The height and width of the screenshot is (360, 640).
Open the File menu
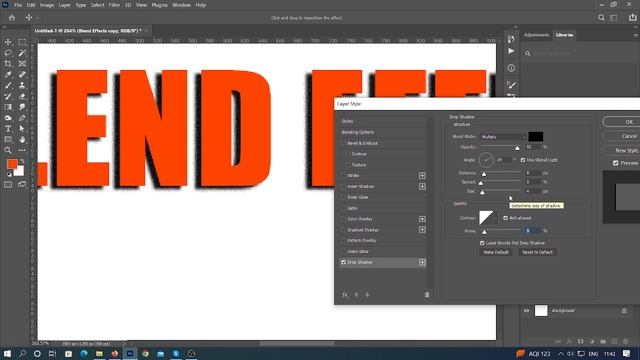[x=18, y=5]
